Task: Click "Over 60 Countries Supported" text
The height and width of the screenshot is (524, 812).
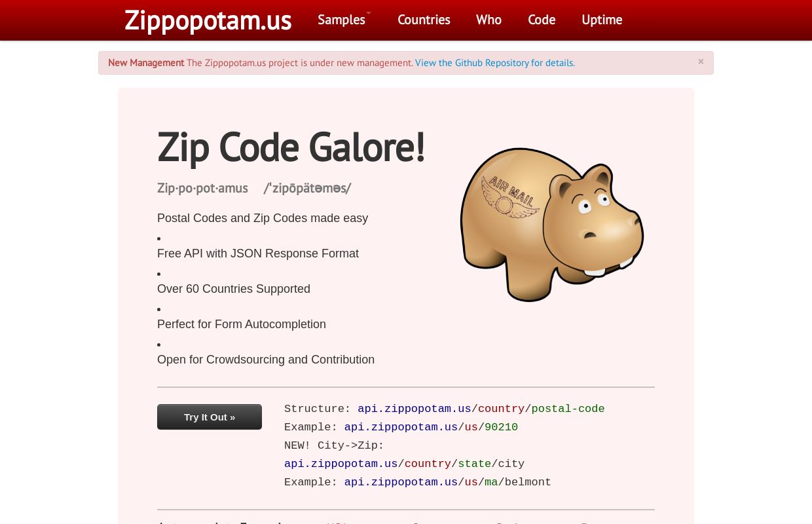Action: (234, 289)
